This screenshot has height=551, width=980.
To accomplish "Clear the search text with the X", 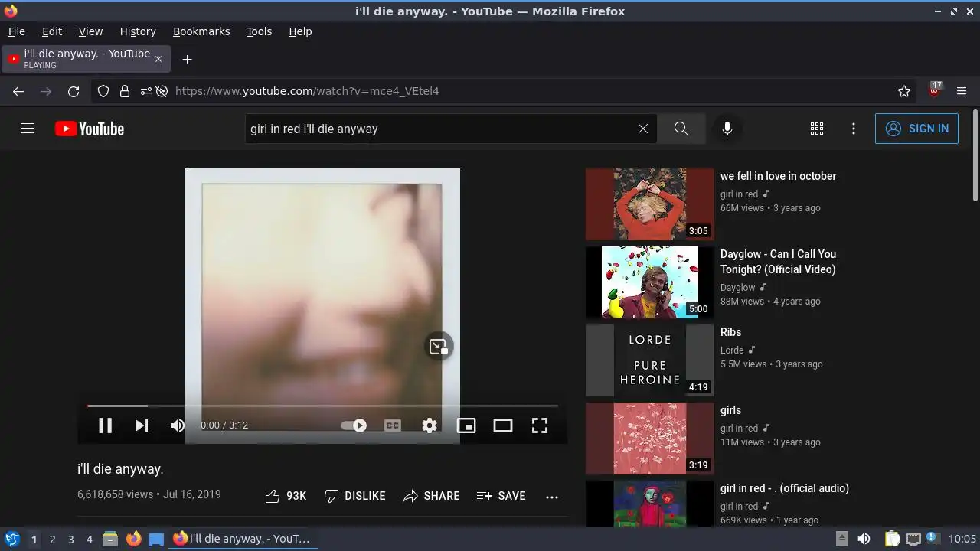I will 643,129.
